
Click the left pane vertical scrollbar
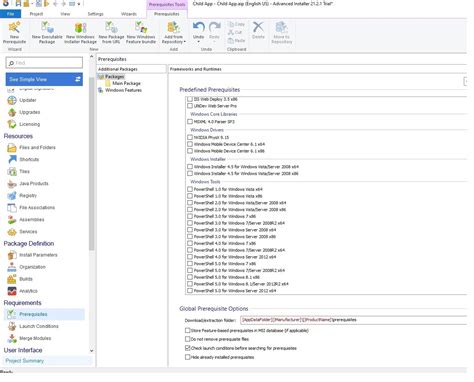91,163
